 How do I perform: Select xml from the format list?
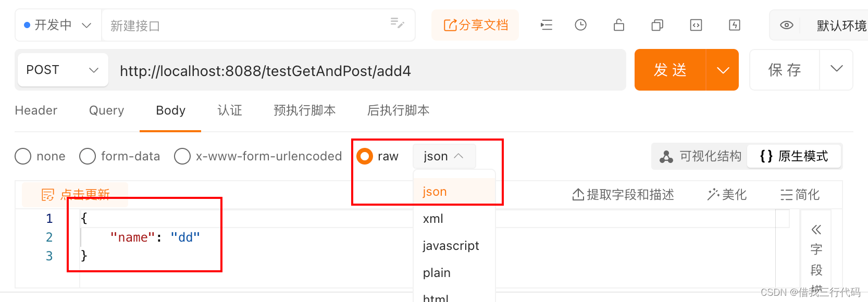coord(432,218)
